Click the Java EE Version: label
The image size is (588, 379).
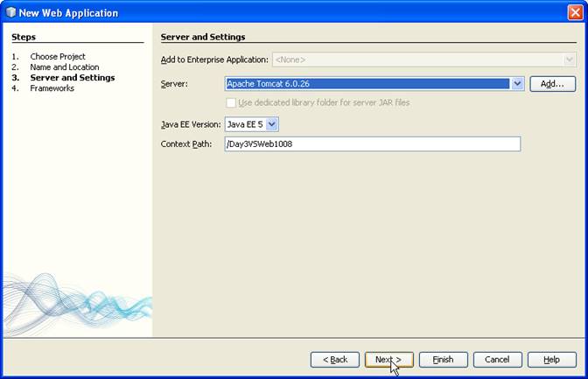[x=191, y=124]
